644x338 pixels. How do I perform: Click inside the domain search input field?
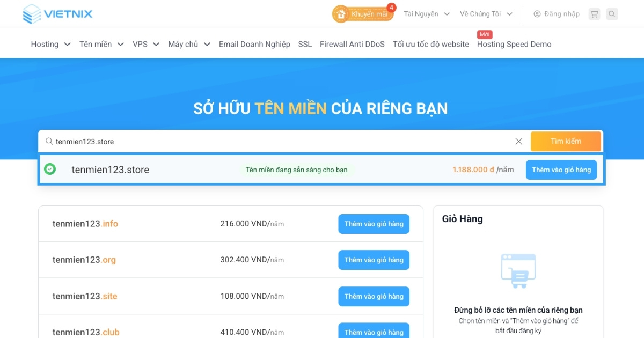(215, 141)
